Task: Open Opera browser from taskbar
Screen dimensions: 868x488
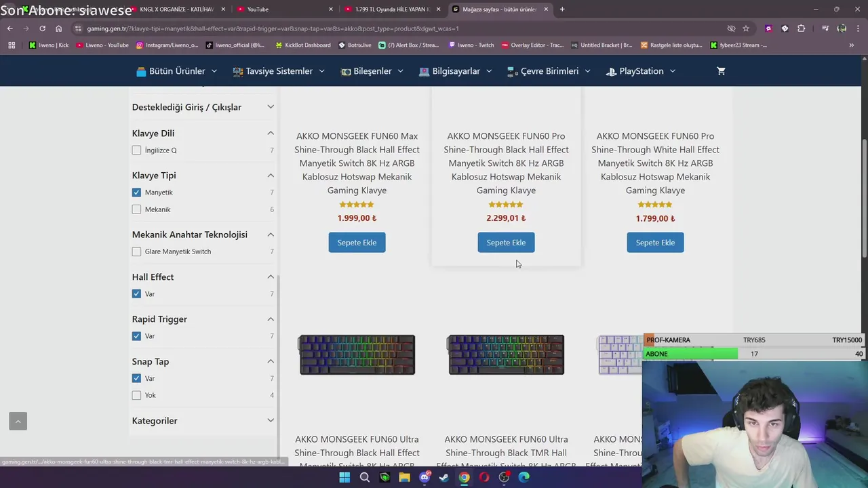Action: pyautogui.click(x=484, y=477)
